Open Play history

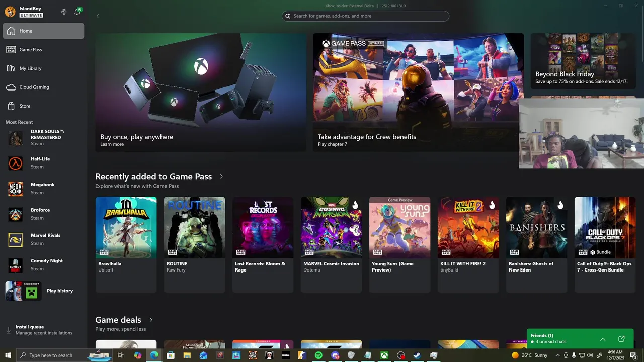point(43,291)
